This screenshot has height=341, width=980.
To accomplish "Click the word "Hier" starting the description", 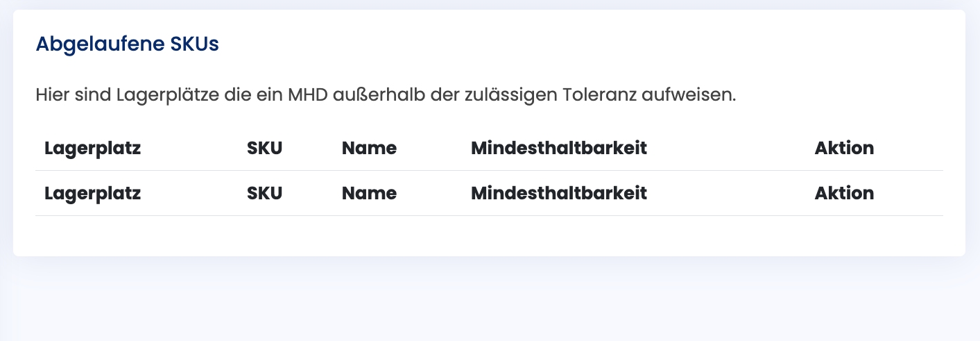I will [50, 94].
